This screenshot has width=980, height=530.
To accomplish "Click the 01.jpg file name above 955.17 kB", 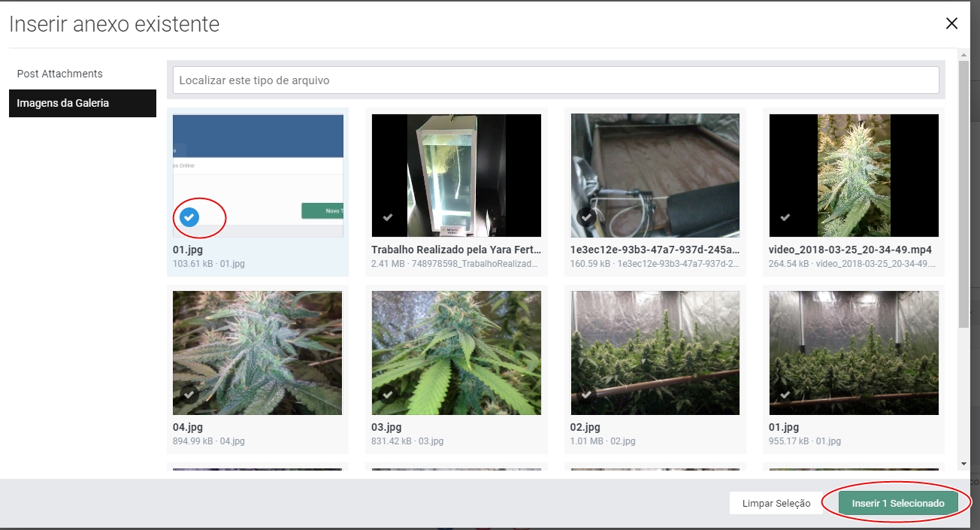I will [x=784, y=427].
